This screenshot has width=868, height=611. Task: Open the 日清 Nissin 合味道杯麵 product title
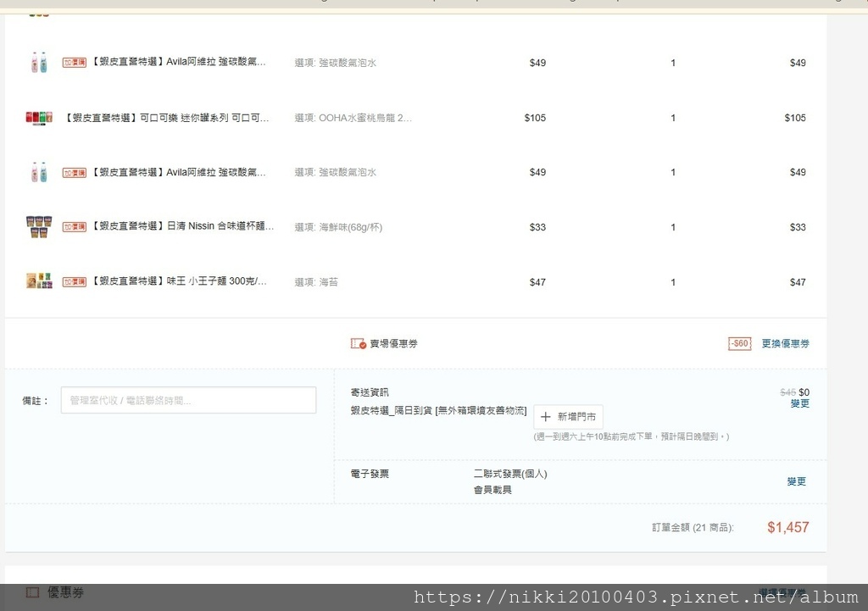click(182, 226)
